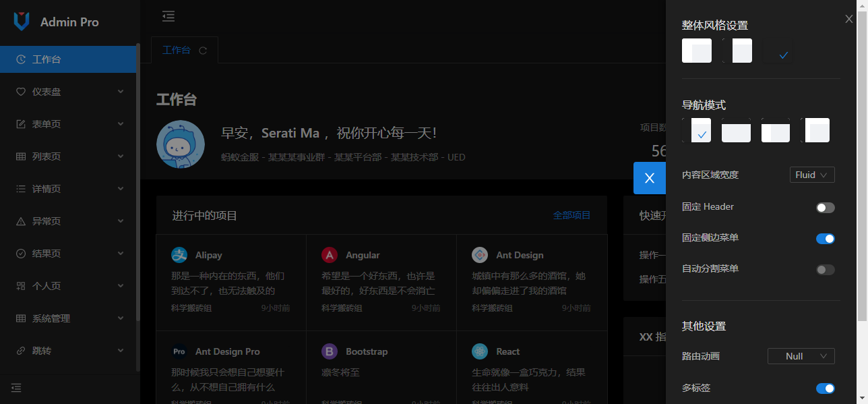Click the link icon beside 跳转

point(21,351)
